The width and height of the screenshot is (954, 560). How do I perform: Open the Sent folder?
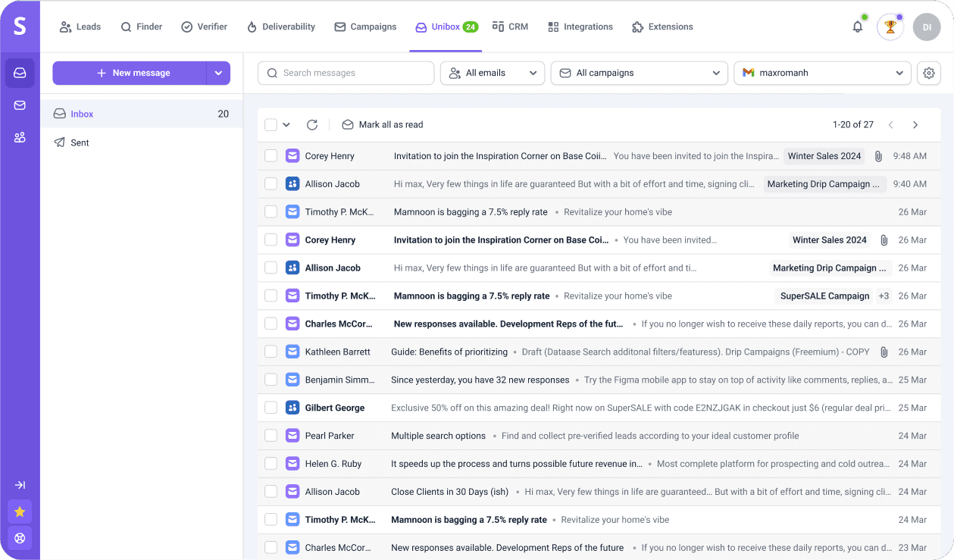pos(80,142)
